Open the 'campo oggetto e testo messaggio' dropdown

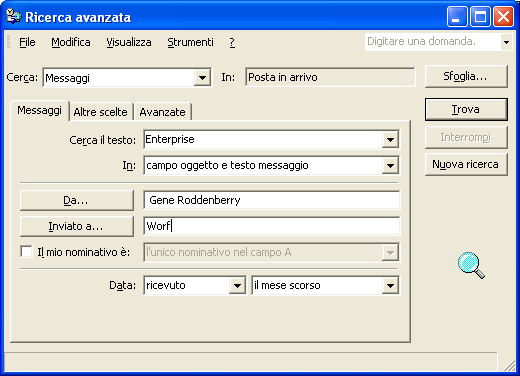click(390, 165)
